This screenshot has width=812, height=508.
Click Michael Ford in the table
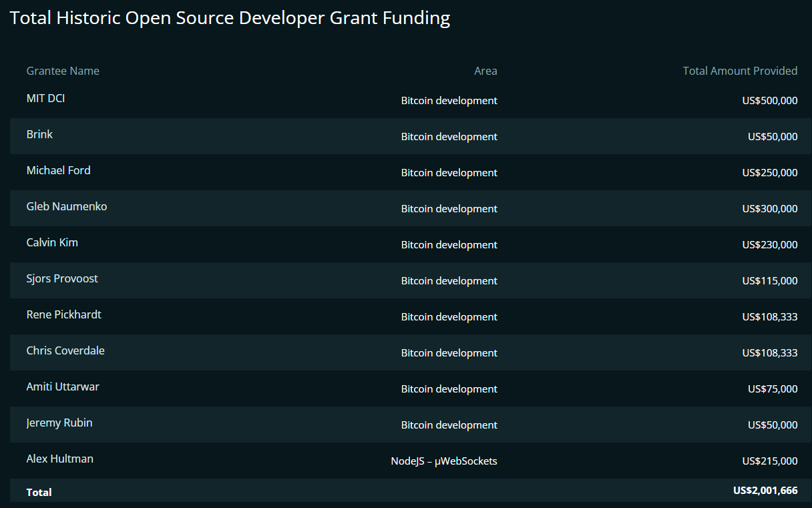[x=58, y=170]
